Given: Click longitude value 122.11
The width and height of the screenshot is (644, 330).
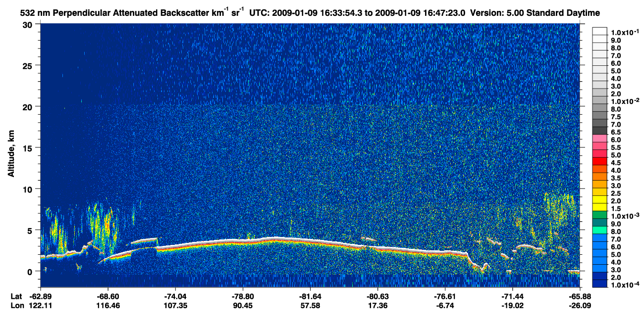Looking at the screenshot, I should [x=41, y=306].
